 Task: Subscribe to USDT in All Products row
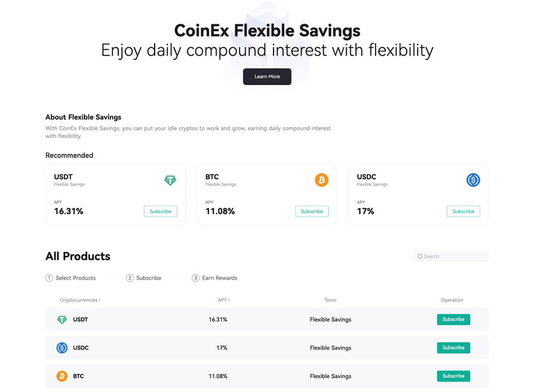454,319
